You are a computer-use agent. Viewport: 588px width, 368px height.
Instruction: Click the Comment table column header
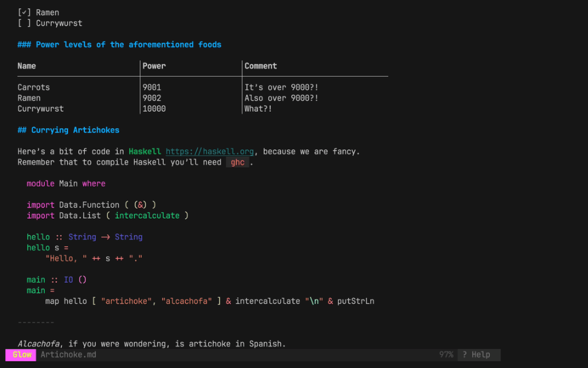click(261, 66)
